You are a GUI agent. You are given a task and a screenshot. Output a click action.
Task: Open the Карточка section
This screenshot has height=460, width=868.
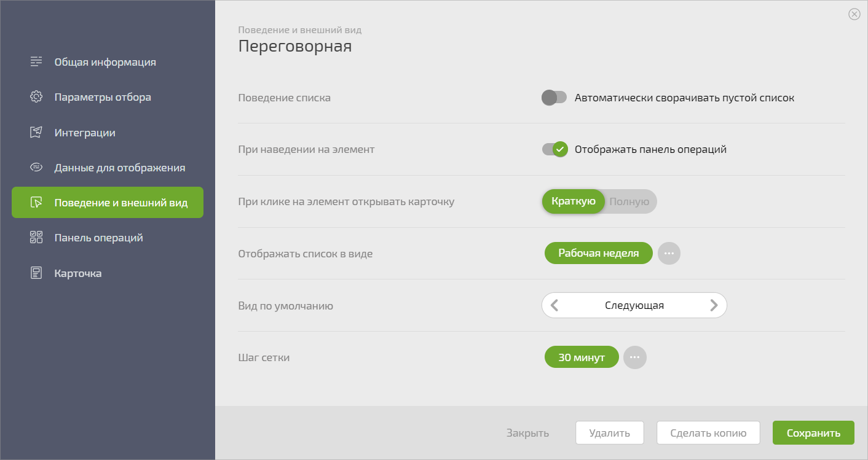pyautogui.click(x=78, y=273)
